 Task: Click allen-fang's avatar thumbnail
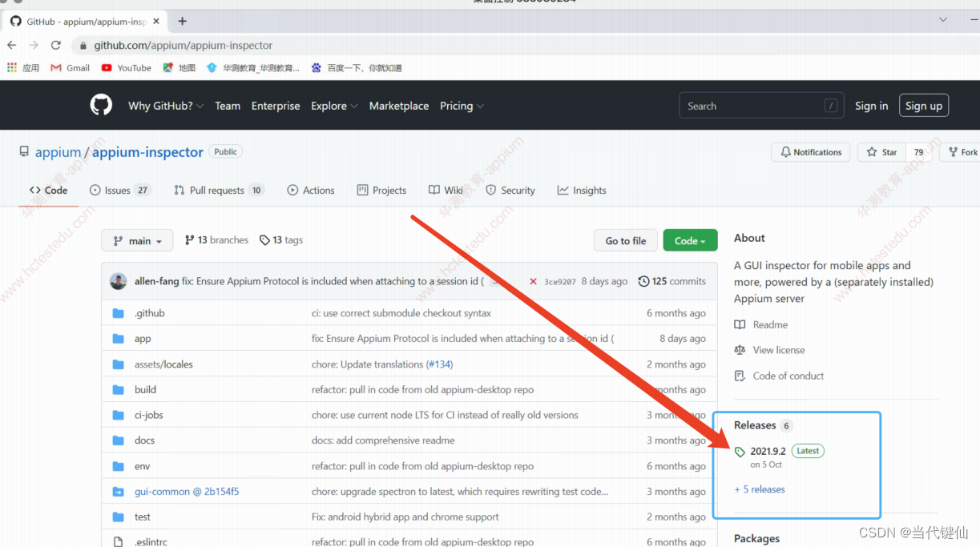tap(119, 281)
